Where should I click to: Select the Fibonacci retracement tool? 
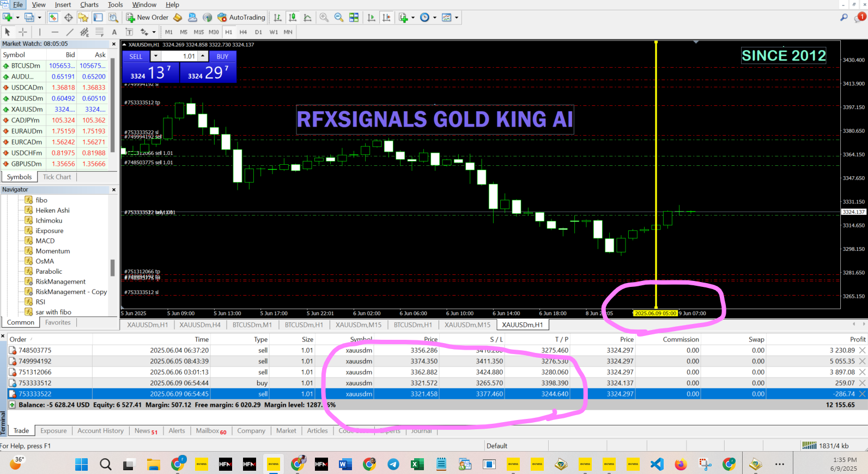click(99, 32)
